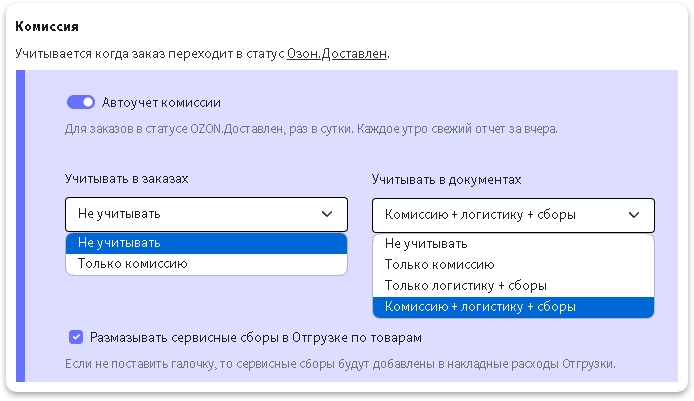The width and height of the screenshot is (694, 401).
Task: Click the hint about OZON.Доставлен daily report
Action: click(x=311, y=129)
